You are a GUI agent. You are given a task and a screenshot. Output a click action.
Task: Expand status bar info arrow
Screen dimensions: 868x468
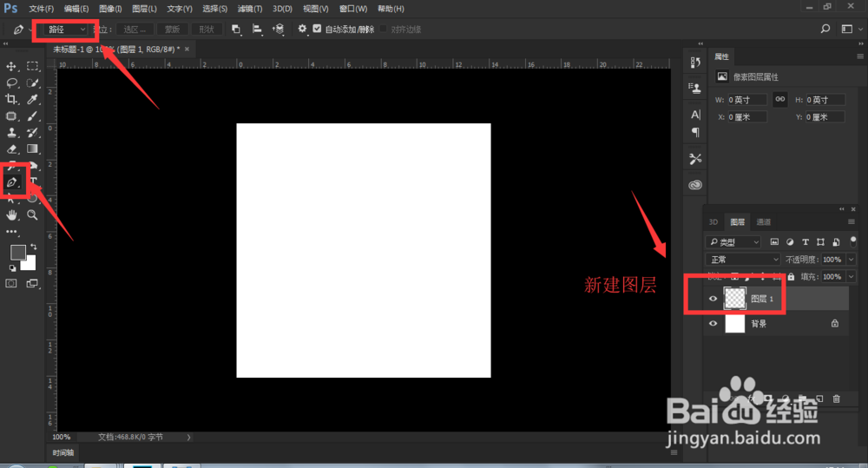coord(188,437)
